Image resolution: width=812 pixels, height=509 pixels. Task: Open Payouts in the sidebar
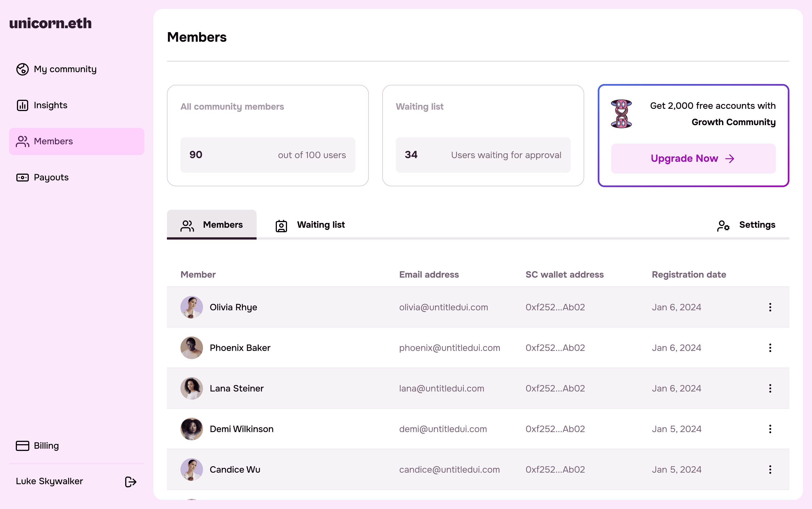pos(76,177)
